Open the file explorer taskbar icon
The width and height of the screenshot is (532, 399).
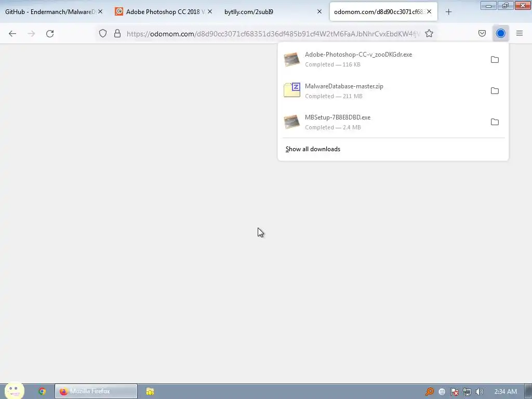150,391
